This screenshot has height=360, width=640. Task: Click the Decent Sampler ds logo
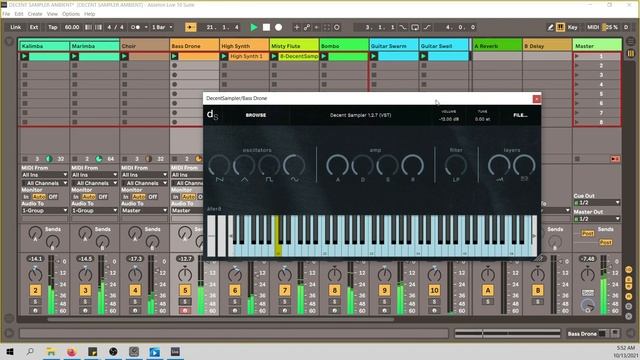tap(212, 115)
